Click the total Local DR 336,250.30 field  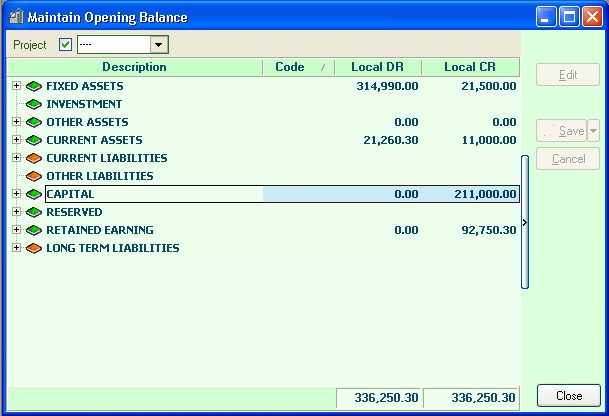click(378, 398)
